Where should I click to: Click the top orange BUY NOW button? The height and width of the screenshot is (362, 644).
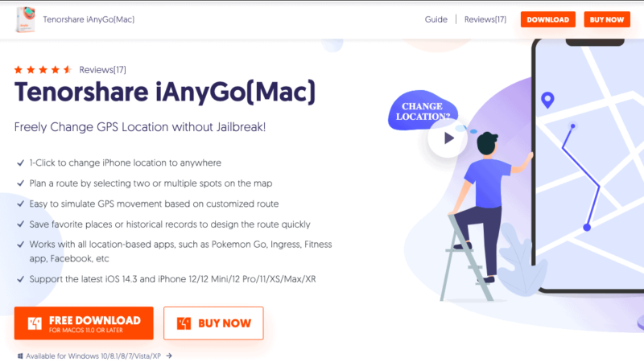607,19
